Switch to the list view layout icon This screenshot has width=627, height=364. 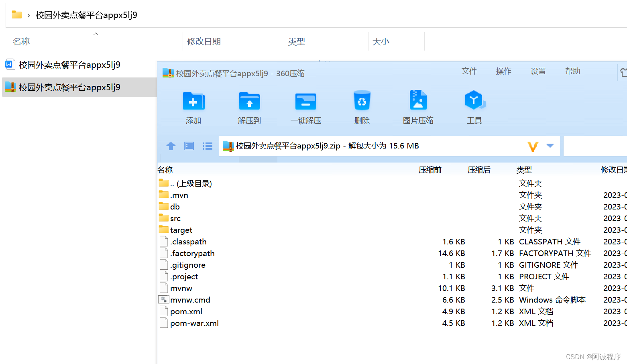point(207,146)
